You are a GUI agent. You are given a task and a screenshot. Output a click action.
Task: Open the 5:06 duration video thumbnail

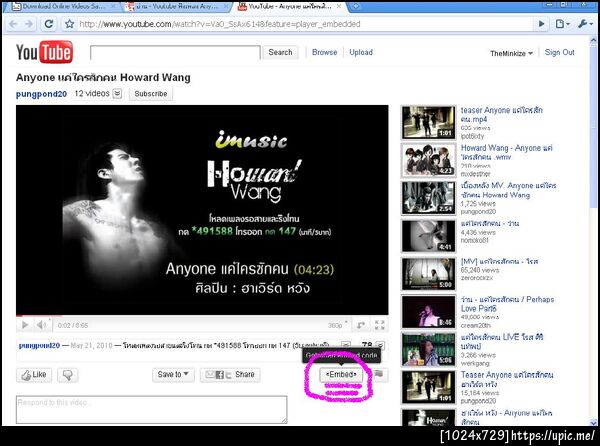click(428, 350)
